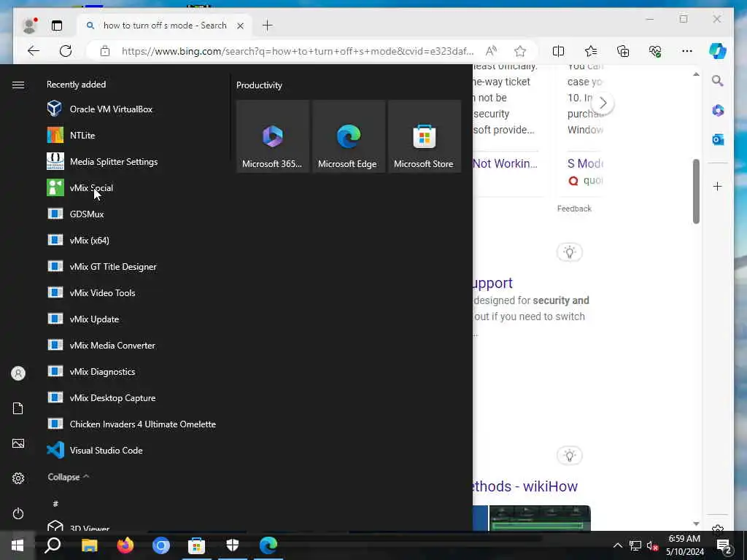Image resolution: width=747 pixels, height=560 pixels.
Task: Add this page to favorites star
Action: coord(519,51)
